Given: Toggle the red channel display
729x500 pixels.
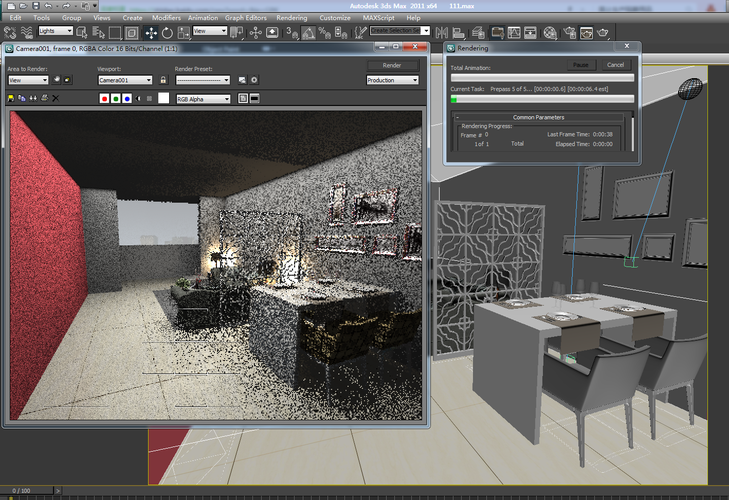Looking at the screenshot, I should pos(105,99).
